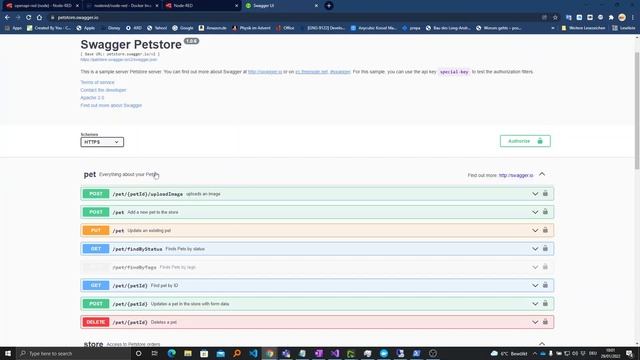Bookmark this page with the star icon

(x=555, y=18)
